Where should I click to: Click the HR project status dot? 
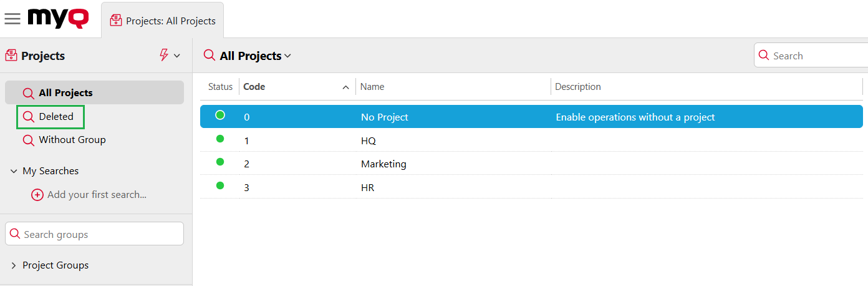coord(220,185)
